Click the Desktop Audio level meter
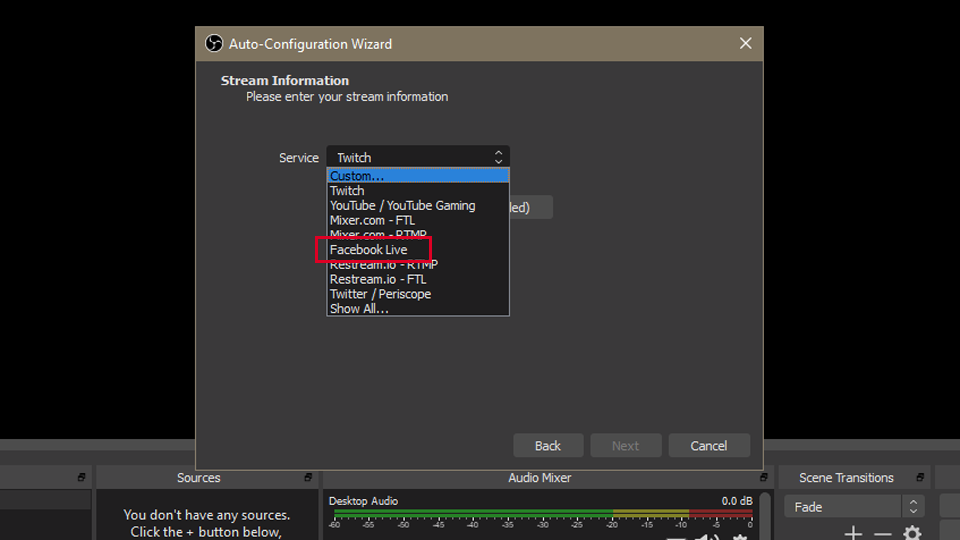The image size is (960, 540). pos(543,513)
